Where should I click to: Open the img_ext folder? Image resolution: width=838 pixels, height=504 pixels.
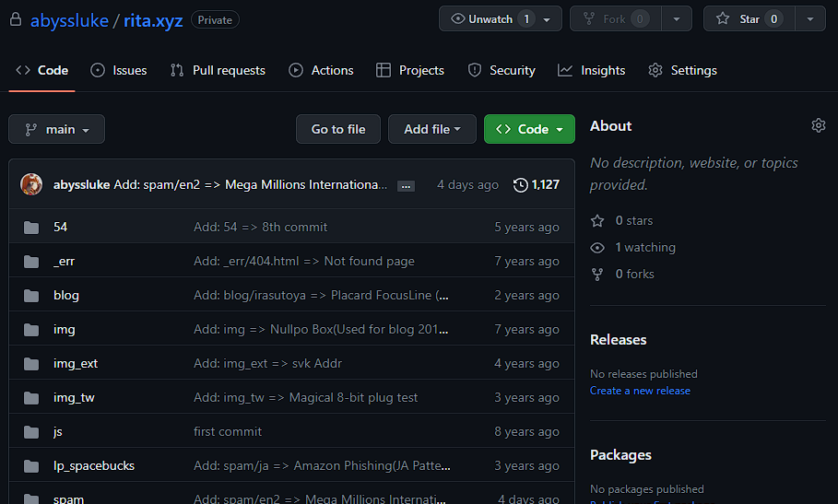point(76,364)
